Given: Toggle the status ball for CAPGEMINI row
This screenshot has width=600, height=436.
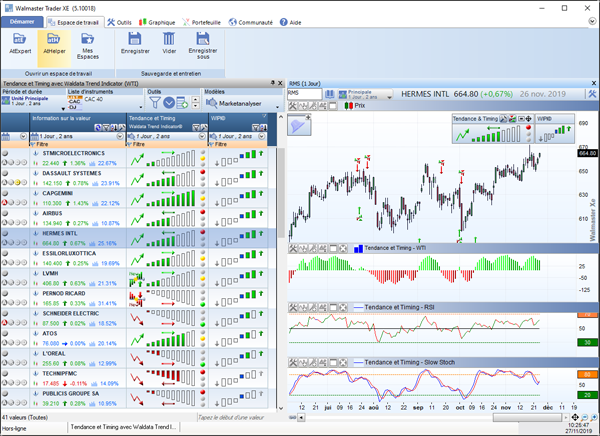Looking at the screenshot, I should [x=5, y=193].
